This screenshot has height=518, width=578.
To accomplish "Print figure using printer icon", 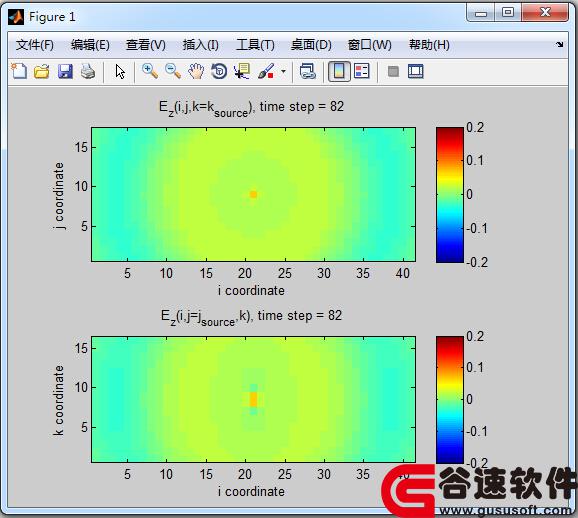I will point(88,71).
